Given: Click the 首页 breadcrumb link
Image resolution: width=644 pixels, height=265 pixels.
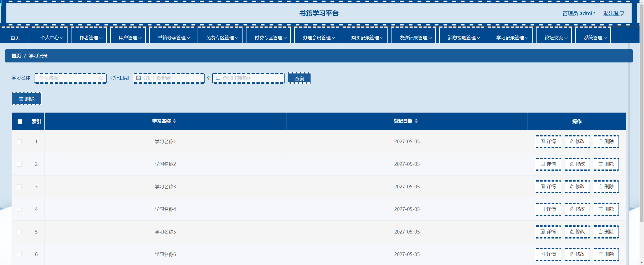Looking at the screenshot, I should pyautogui.click(x=16, y=56).
